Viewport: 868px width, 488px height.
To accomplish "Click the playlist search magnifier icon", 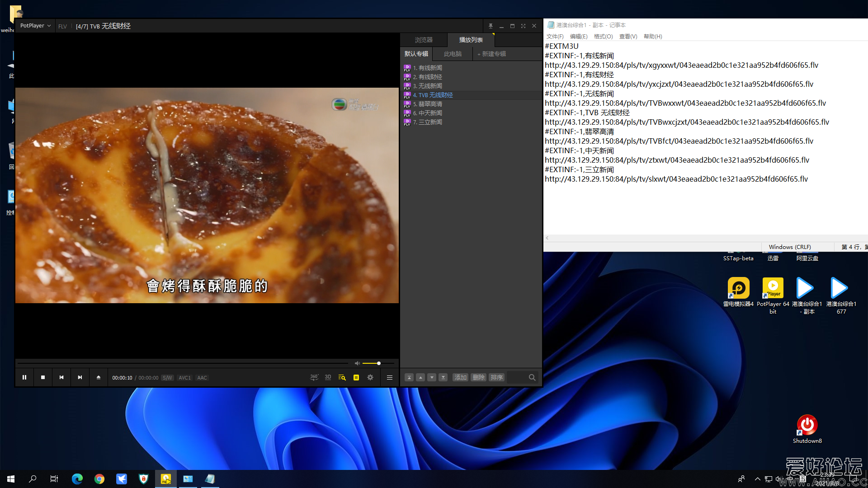I will click(532, 377).
